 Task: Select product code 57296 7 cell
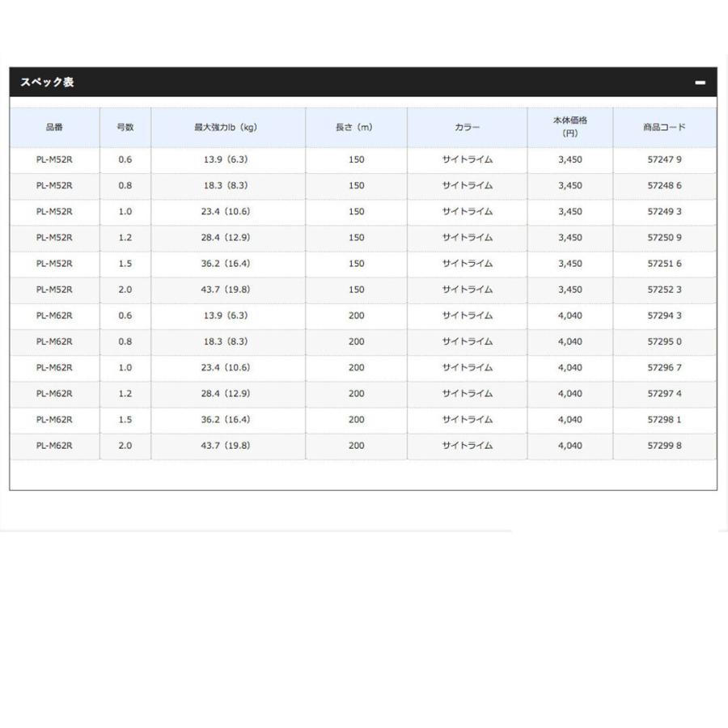[x=663, y=367]
